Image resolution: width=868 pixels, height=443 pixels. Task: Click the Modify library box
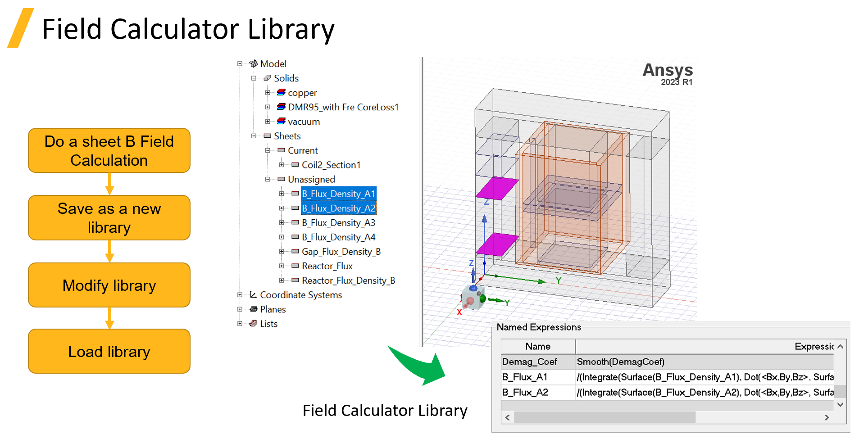coord(109,285)
